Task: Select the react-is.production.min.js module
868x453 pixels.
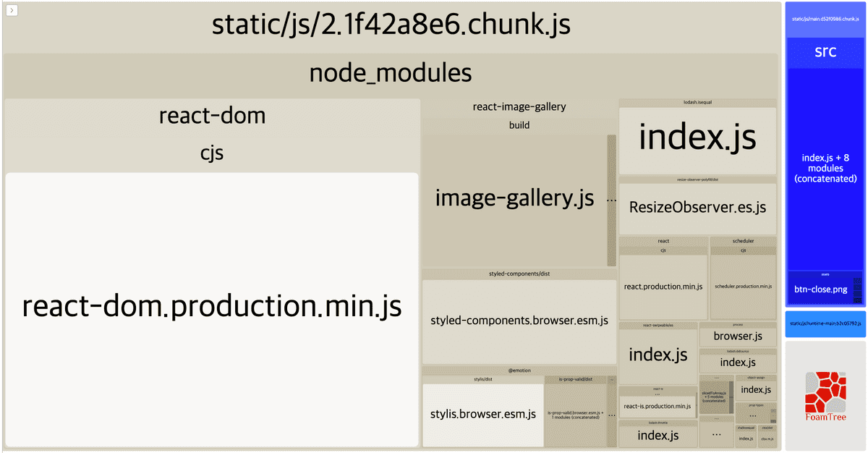Action: click(658, 407)
